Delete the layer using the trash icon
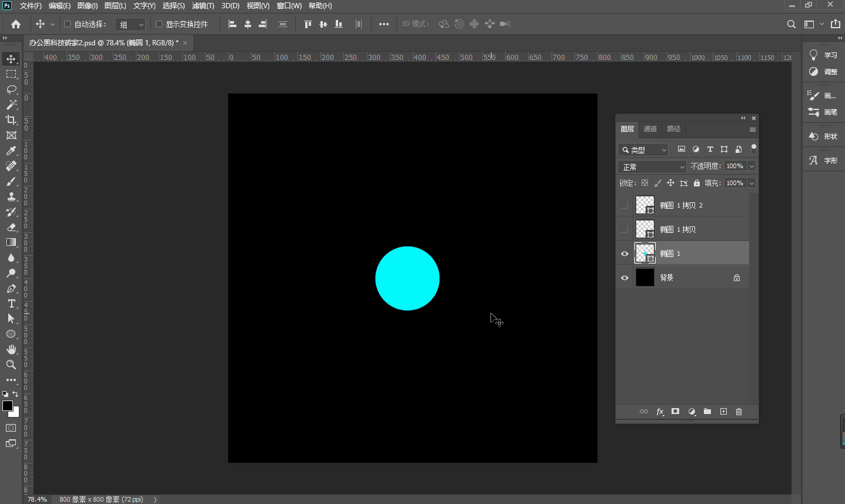 739,412
